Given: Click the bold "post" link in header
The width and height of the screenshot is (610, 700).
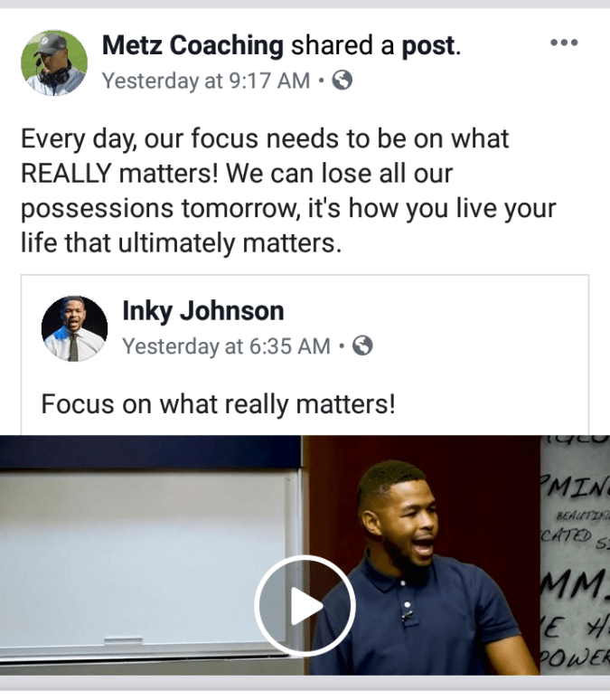Looking at the screenshot, I should (429, 45).
